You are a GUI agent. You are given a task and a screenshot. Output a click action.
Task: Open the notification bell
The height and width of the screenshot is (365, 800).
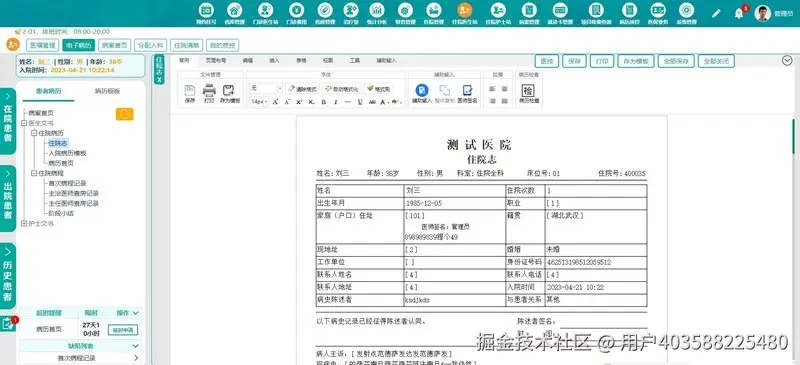(738, 14)
